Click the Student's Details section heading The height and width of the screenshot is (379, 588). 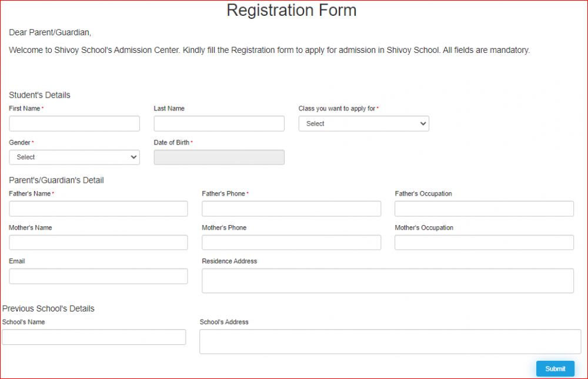click(x=39, y=95)
